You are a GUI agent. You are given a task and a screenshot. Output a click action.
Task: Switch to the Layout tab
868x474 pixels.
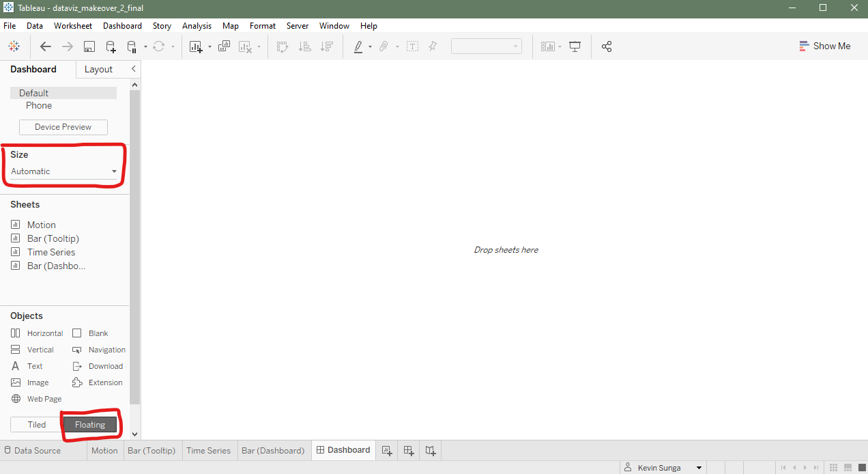tap(98, 69)
